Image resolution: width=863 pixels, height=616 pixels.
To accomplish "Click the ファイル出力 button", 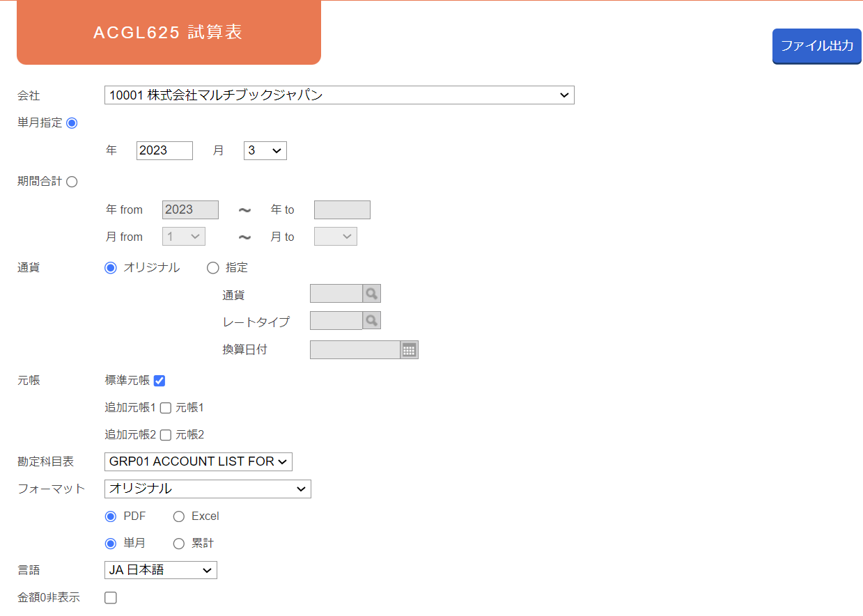I will click(x=817, y=46).
